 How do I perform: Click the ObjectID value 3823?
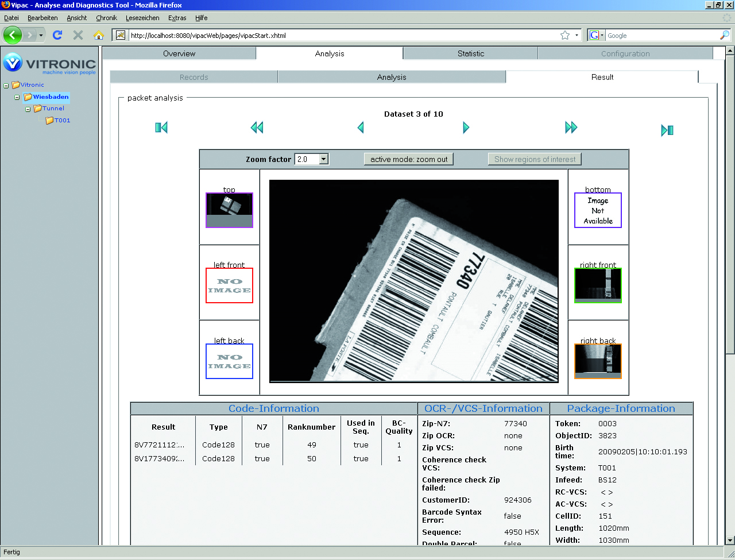tap(608, 435)
